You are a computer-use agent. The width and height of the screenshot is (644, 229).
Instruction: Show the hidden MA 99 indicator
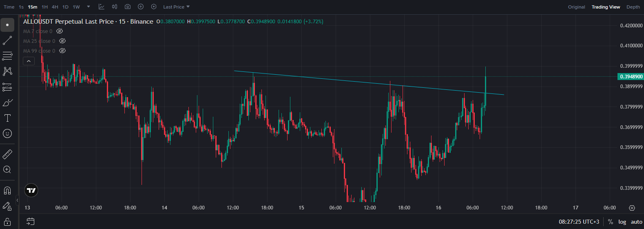click(62, 51)
